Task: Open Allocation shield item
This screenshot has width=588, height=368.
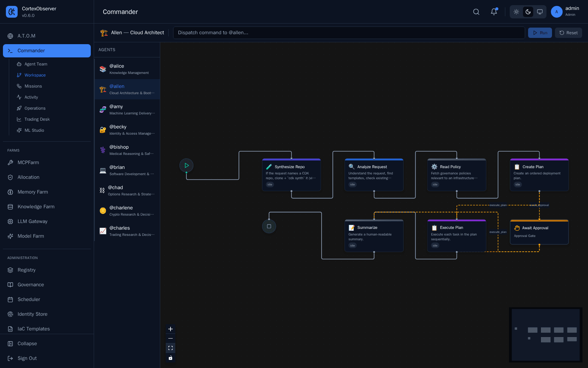Action: [47, 177]
